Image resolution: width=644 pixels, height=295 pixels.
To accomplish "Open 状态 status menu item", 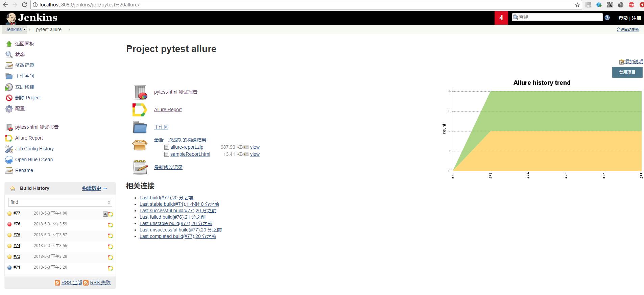I will pos(20,54).
